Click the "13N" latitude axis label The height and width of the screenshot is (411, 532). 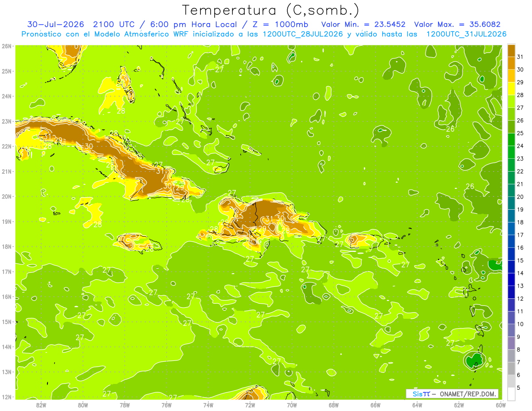[x=6, y=372]
